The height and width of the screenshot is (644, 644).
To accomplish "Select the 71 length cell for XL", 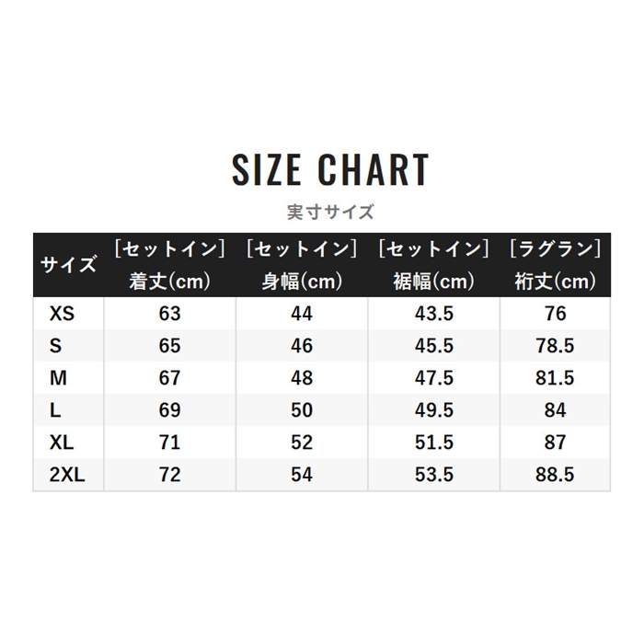I will [170, 443].
